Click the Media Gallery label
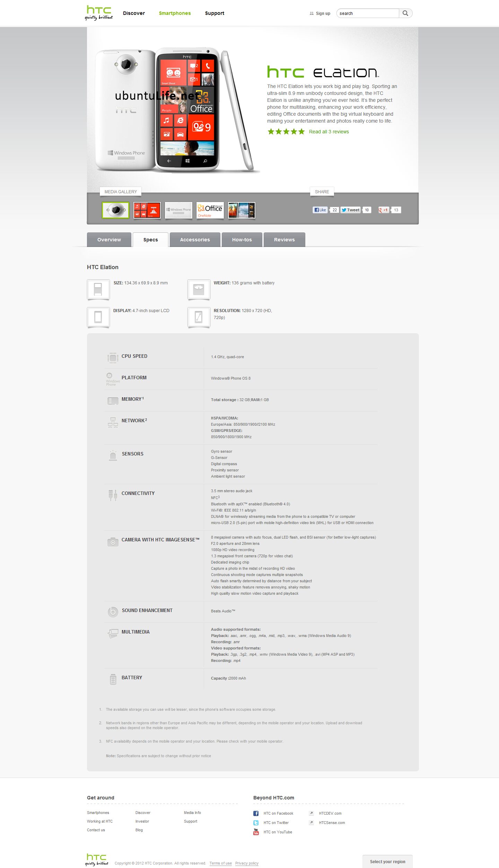Screen dimensions: 499x868 [x=121, y=192]
